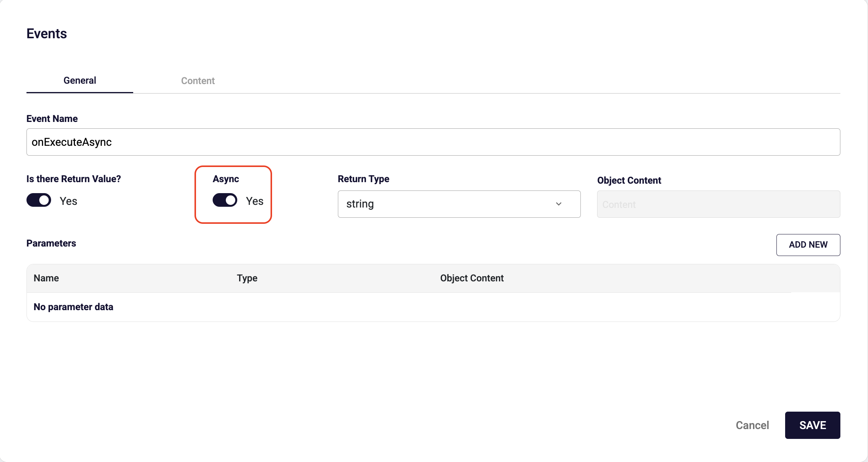Click the Event Name text field
Image resolution: width=868 pixels, height=462 pixels.
pyautogui.click(x=433, y=142)
